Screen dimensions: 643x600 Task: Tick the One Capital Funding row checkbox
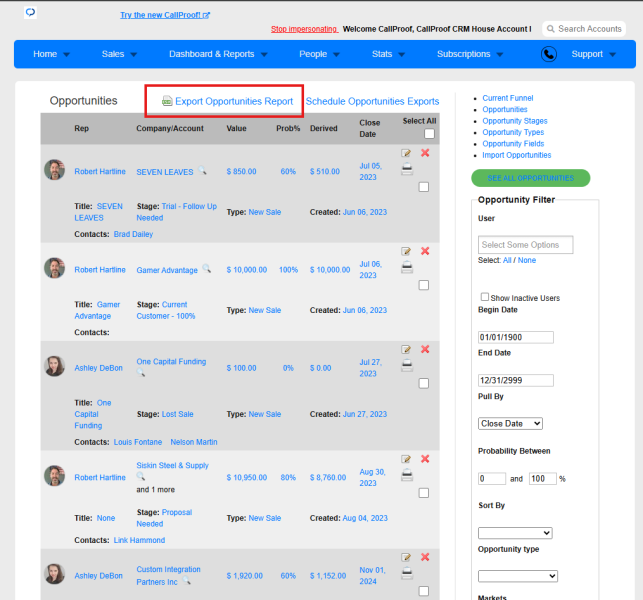[x=424, y=383]
